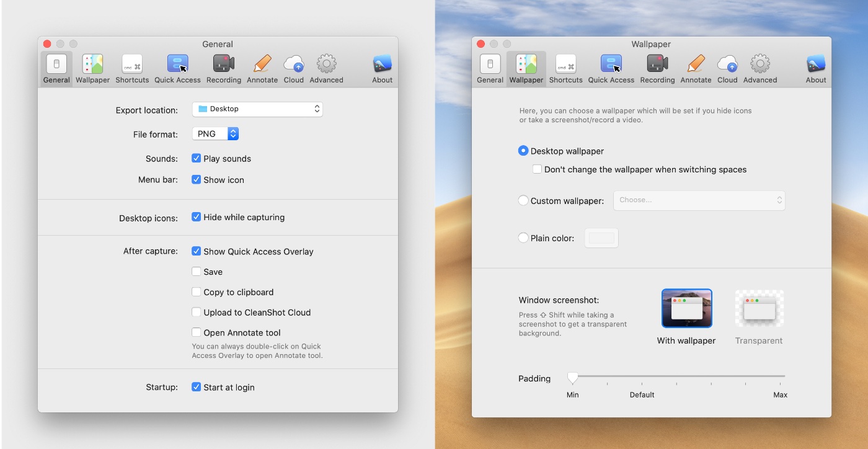
Task: Open About tab in the Wallpaper window
Action: click(x=816, y=69)
